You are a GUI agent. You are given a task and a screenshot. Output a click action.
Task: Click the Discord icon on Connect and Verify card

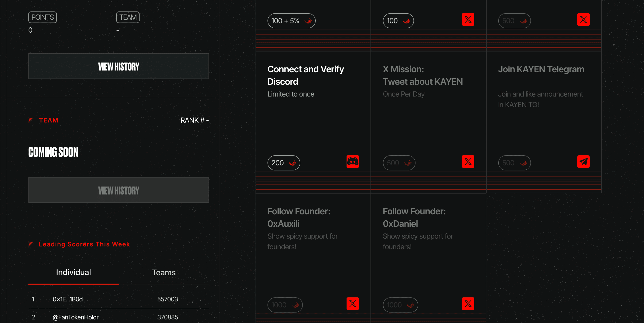pos(352,162)
